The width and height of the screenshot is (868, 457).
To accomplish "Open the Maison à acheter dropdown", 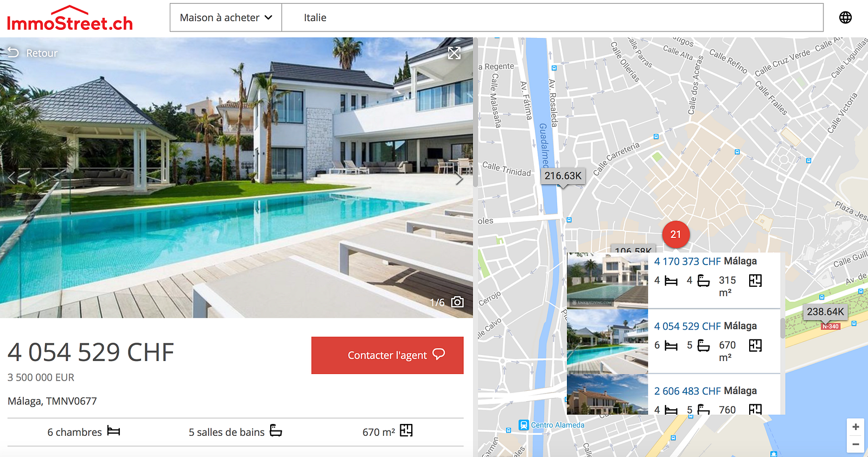I will point(226,17).
